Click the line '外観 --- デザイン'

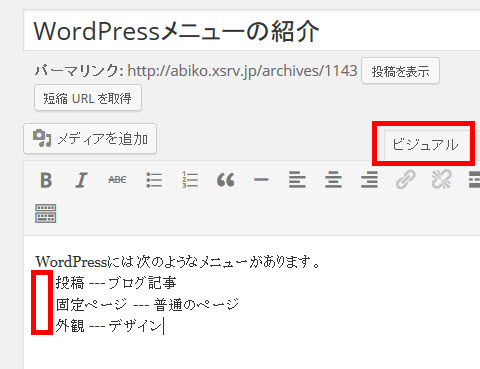click(x=109, y=326)
